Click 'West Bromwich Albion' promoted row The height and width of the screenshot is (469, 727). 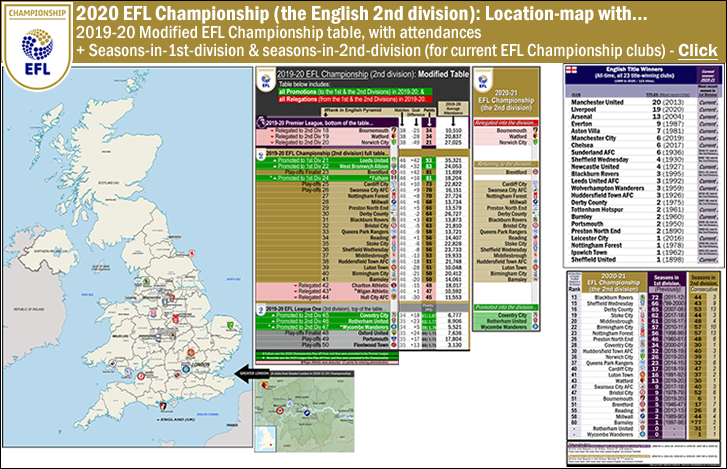(327, 166)
